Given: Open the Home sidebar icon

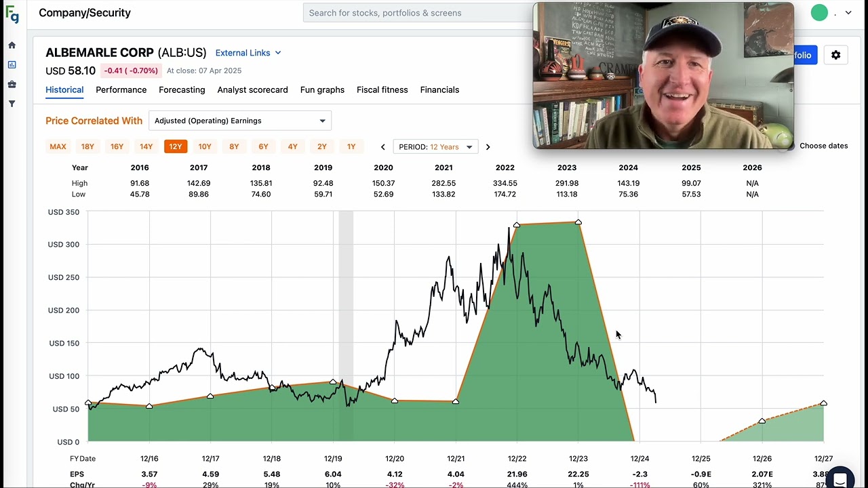Looking at the screenshot, I should pos(12,45).
